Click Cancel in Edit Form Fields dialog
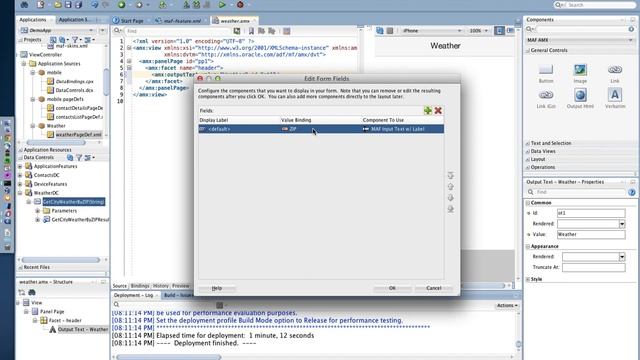640x360 pixels. coord(433,288)
